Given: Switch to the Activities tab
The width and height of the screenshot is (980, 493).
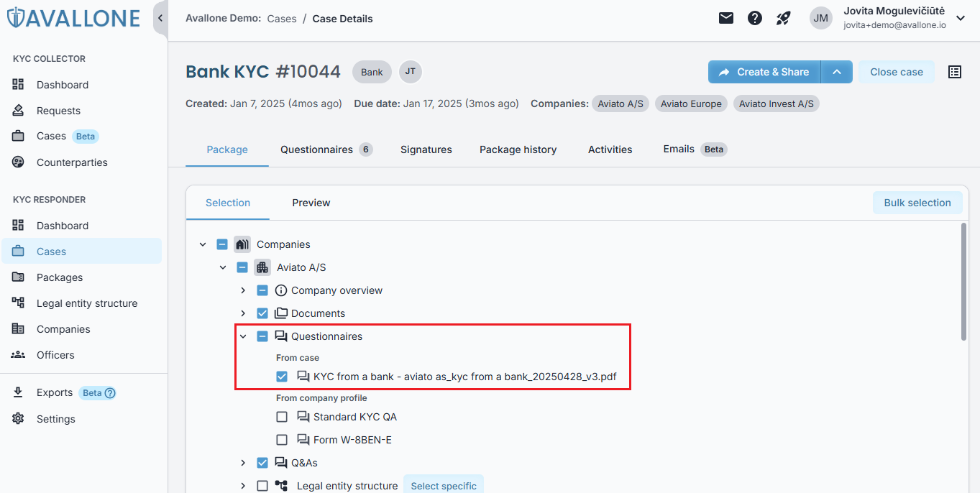Looking at the screenshot, I should 610,149.
